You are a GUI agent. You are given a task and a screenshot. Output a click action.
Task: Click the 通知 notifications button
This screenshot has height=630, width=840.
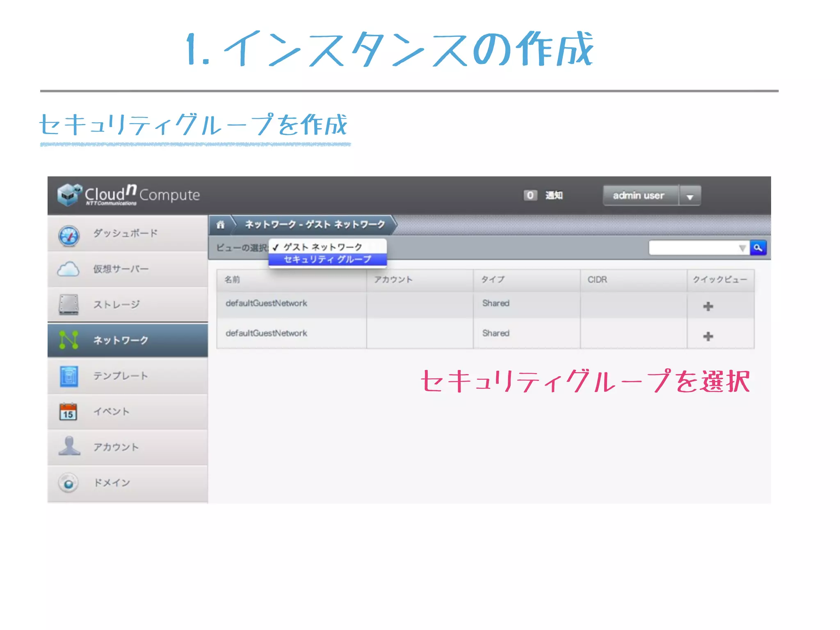[554, 196]
